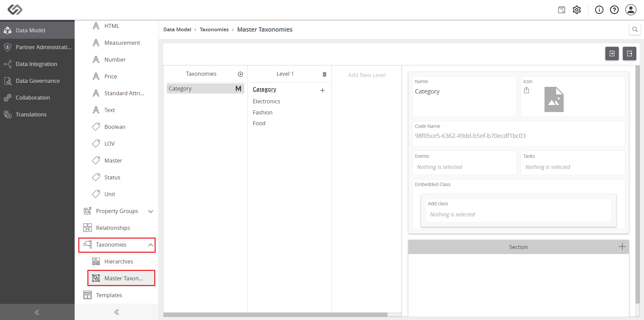Image resolution: width=644 pixels, height=320 pixels.
Task: Click the search magnifier icon
Action: pyautogui.click(x=635, y=29)
